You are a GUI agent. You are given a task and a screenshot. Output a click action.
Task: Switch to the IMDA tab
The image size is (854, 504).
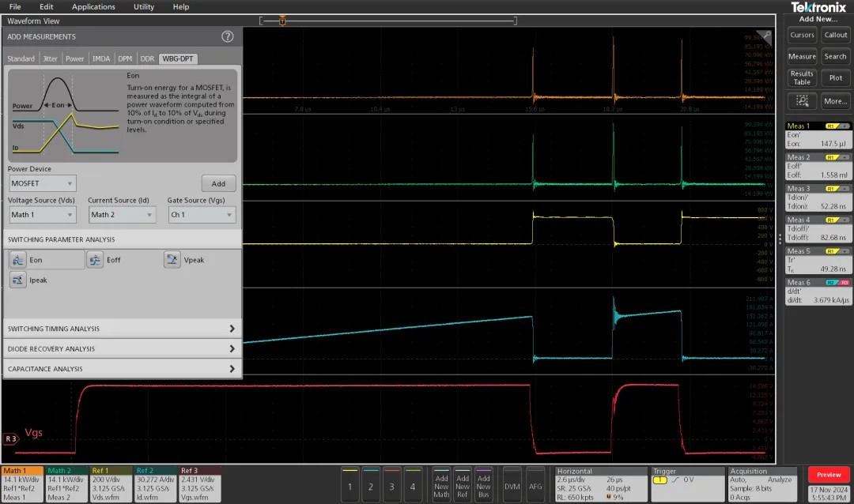[100, 58]
